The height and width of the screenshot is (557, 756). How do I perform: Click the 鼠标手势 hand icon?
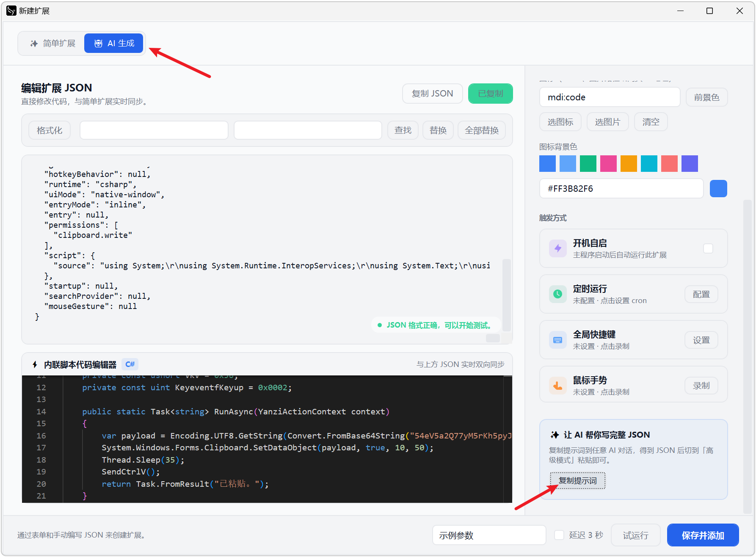tap(557, 386)
